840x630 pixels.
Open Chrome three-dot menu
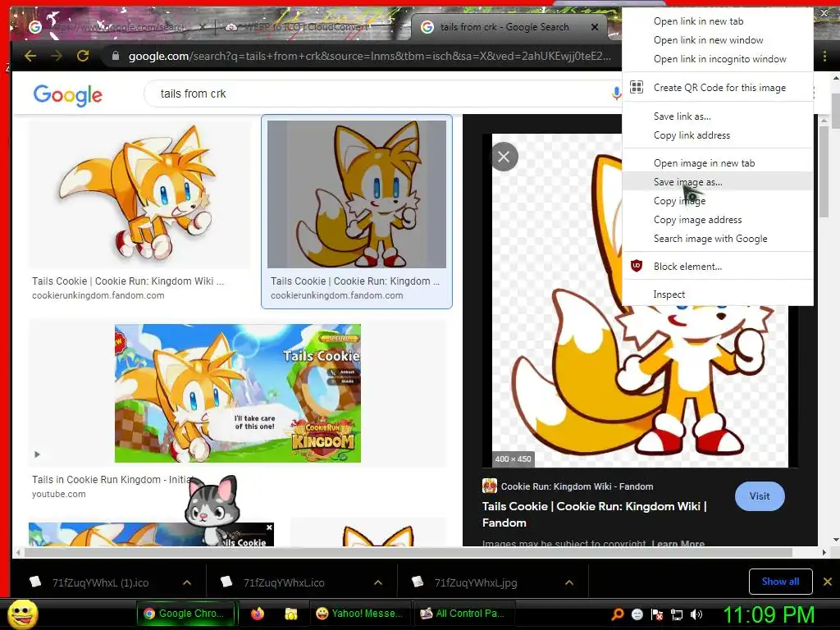[x=825, y=56]
